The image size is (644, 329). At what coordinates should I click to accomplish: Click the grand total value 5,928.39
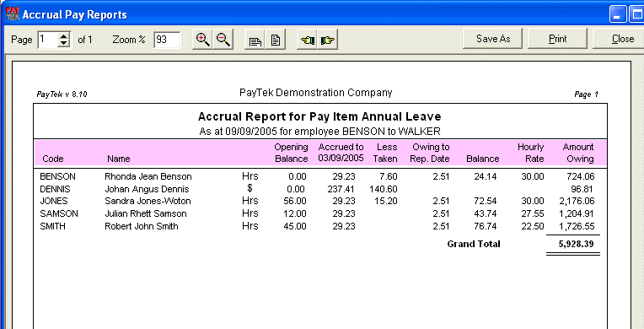click(576, 244)
